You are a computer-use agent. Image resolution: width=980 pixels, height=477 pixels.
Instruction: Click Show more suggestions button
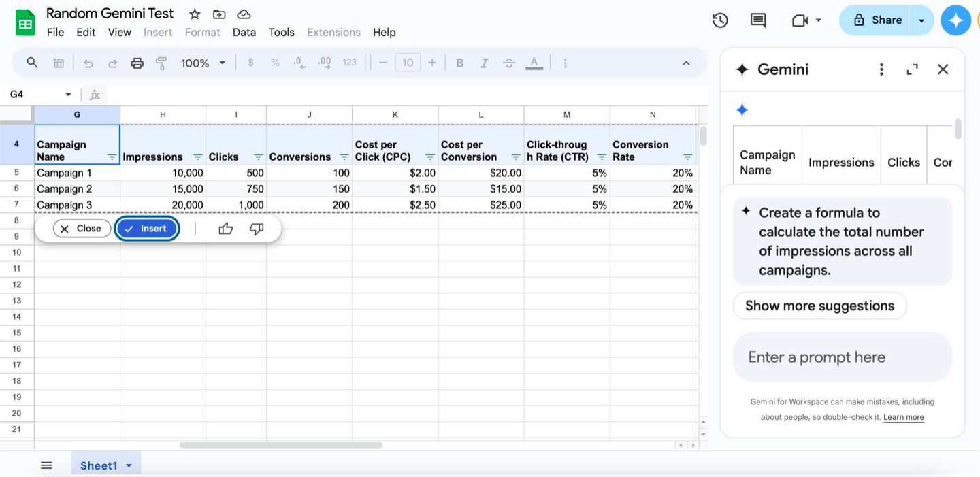(819, 306)
